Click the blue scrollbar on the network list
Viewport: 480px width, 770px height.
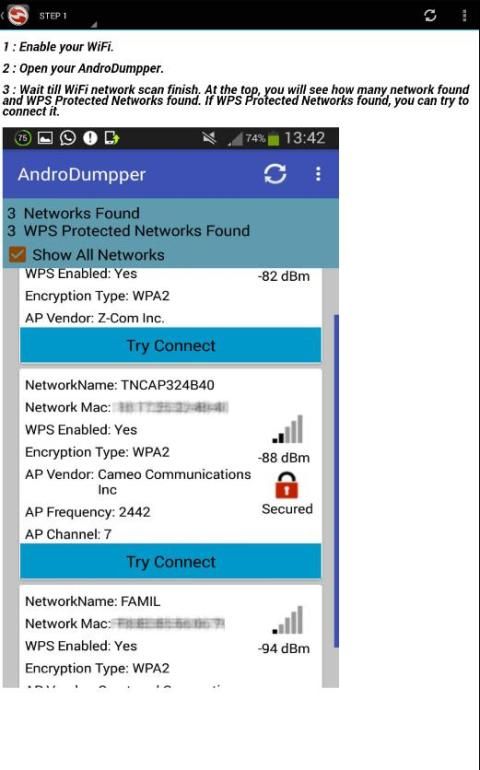337,480
